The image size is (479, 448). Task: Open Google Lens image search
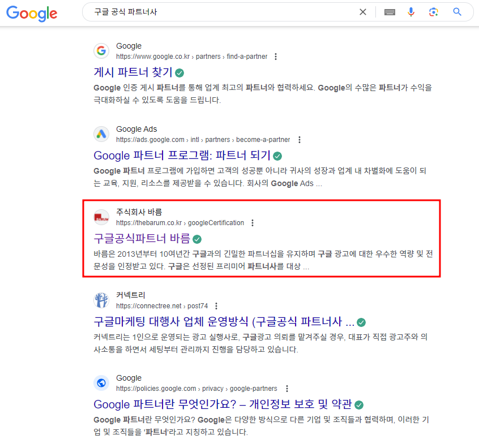(434, 12)
